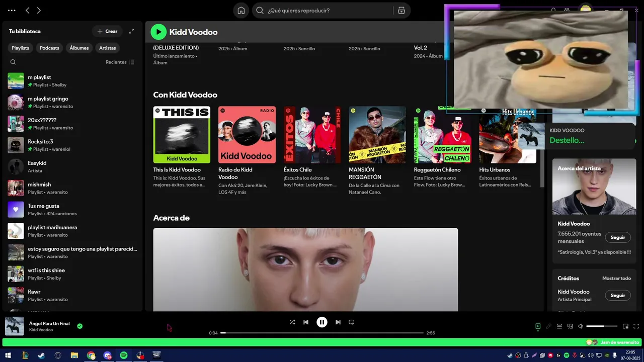This screenshot has height=362, width=644.
Task: Toggle repeat mode in player
Action: (352, 322)
